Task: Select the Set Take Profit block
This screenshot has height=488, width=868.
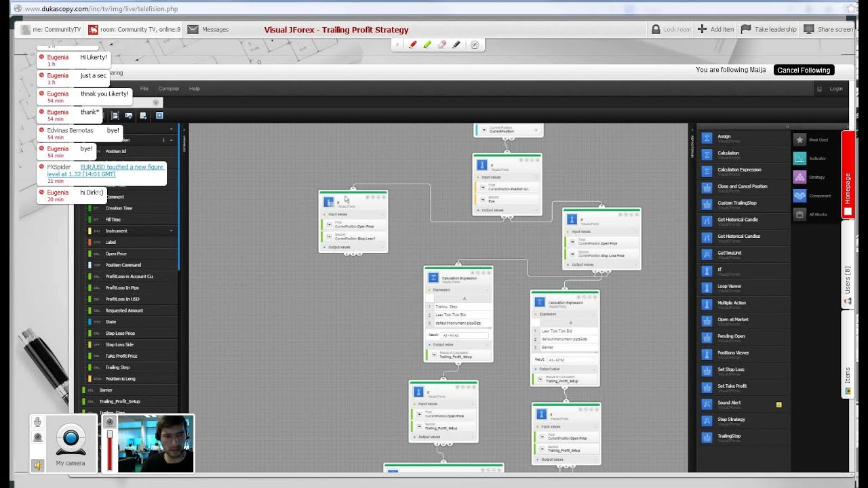Action: pos(744,386)
